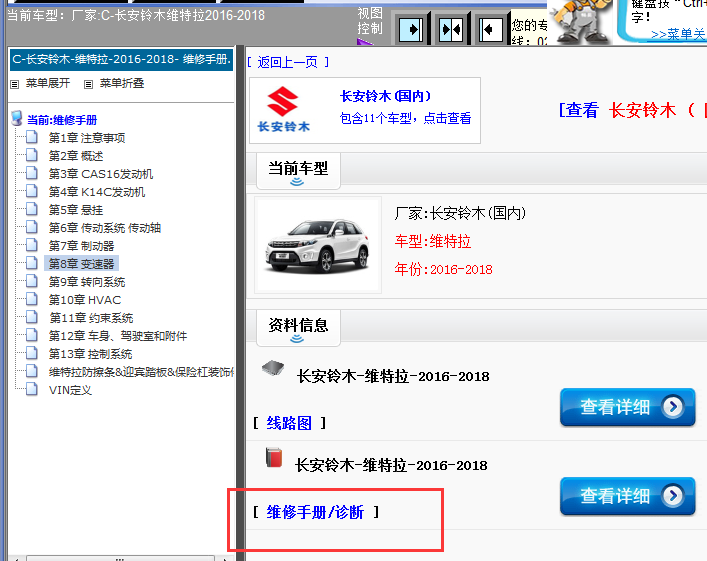Open the 资料信息 section tab
Viewport: 707px width, 561px height.
tap(298, 328)
